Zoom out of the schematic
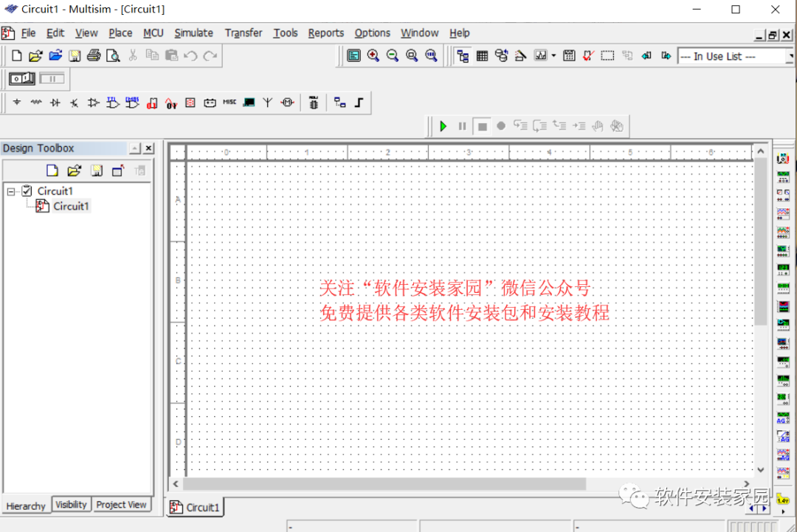Screen dimensions: 797x532 (393, 55)
